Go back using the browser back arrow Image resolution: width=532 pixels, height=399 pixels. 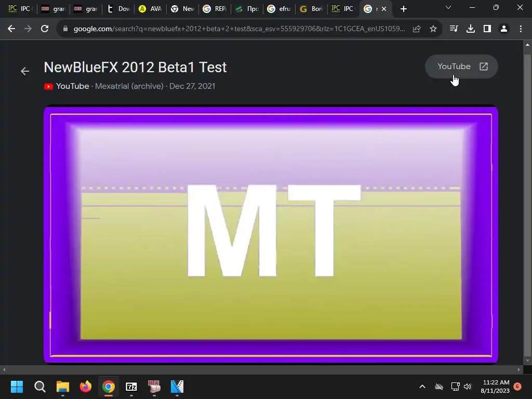(x=11, y=29)
